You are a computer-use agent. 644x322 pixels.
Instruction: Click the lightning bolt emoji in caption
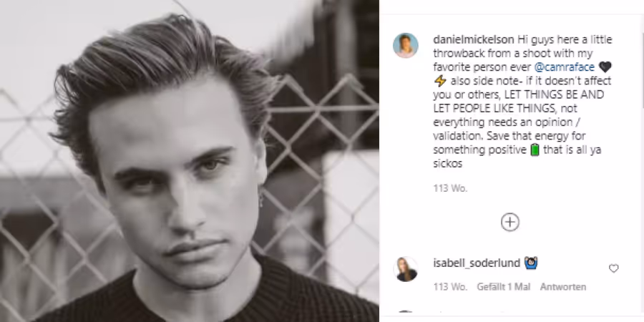click(x=440, y=81)
